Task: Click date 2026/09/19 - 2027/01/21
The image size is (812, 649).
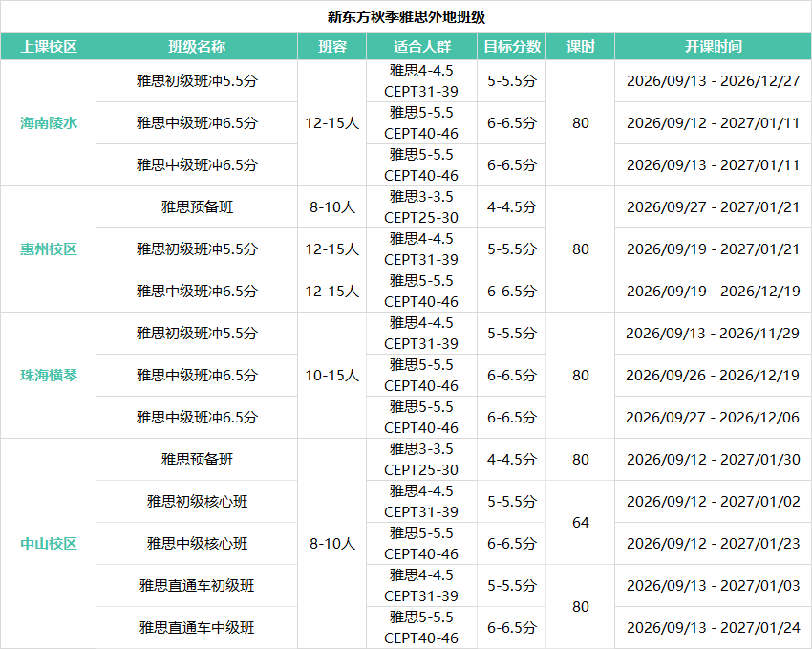Action: [713, 249]
